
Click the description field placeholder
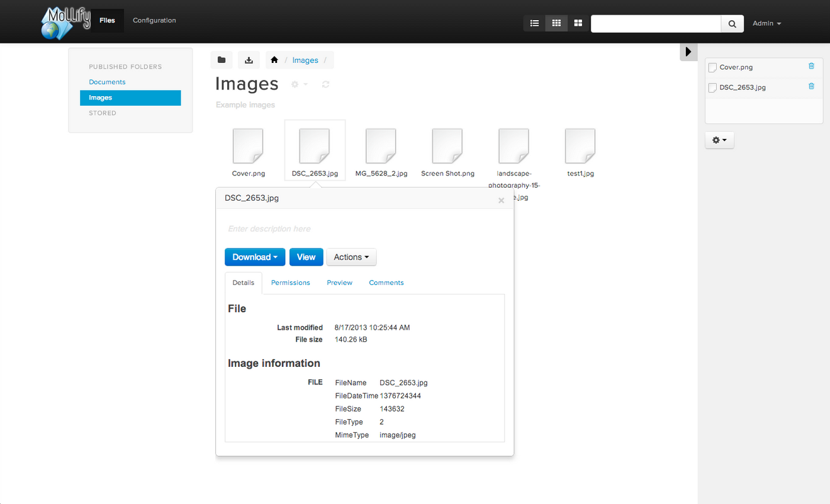(269, 229)
